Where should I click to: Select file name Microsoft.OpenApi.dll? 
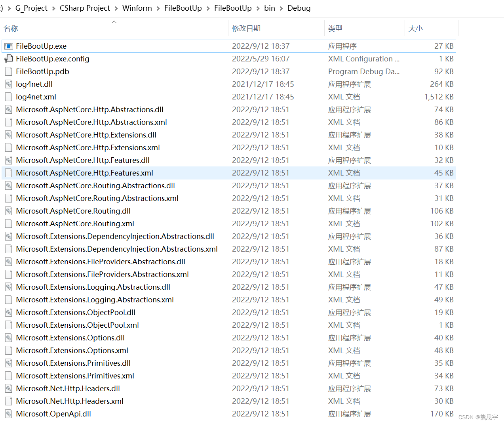[53, 414]
